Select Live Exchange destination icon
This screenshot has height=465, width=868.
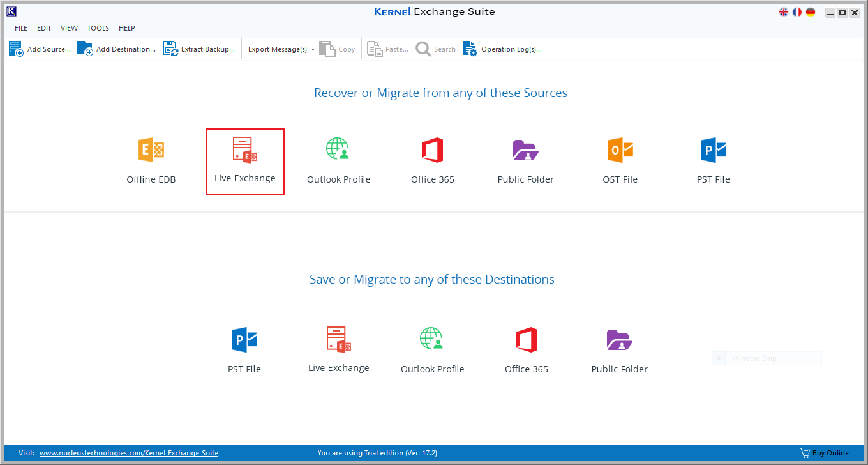(338, 349)
